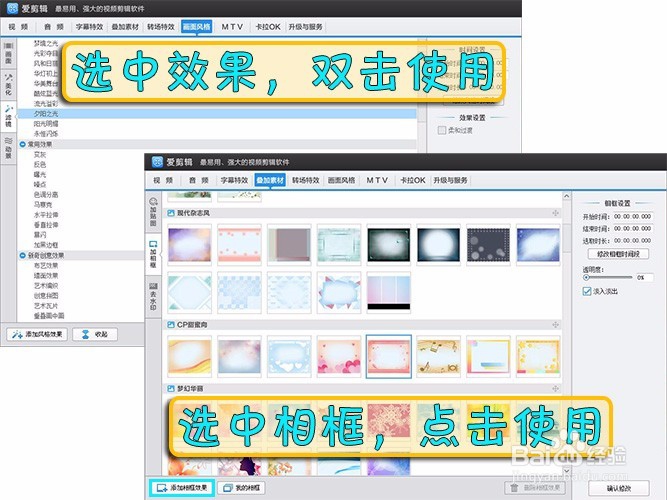Select pink dotted frame in 现代杂志风
This screenshot has height=500, width=667.
[x=239, y=245]
